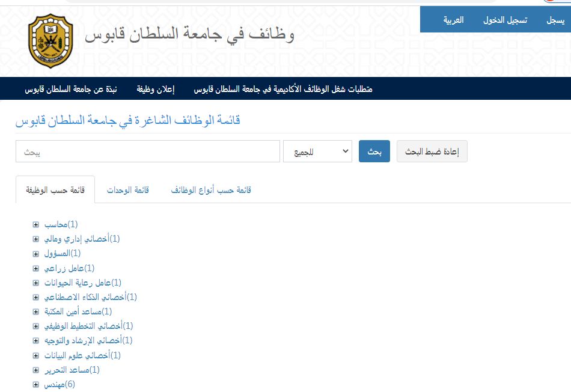Click the وظائف في جامعة السلطان قابوس title
Screen dimensions: 571x392
click(189, 35)
